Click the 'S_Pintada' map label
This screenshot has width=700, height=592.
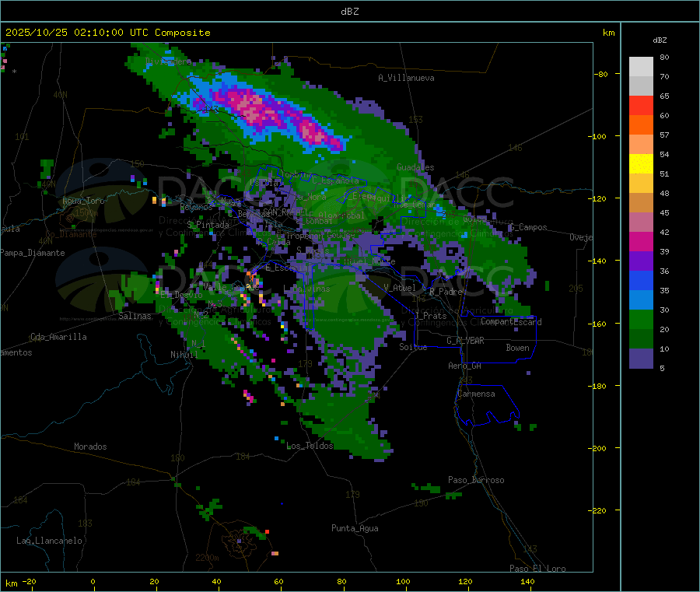(208, 225)
